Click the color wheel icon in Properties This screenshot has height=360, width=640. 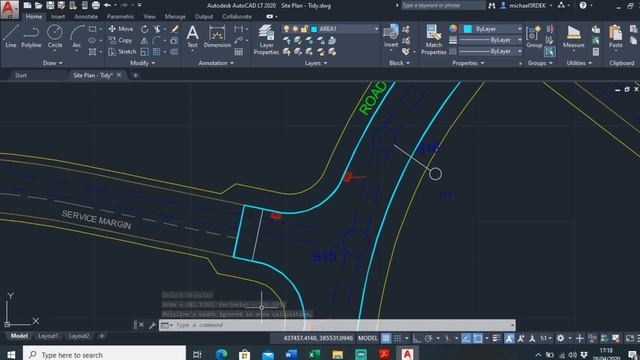click(453, 29)
